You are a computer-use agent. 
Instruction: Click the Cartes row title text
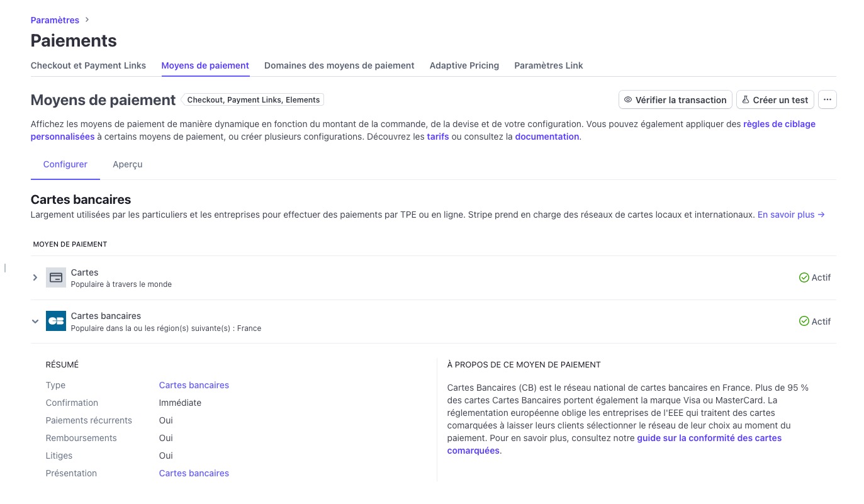point(85,272)
